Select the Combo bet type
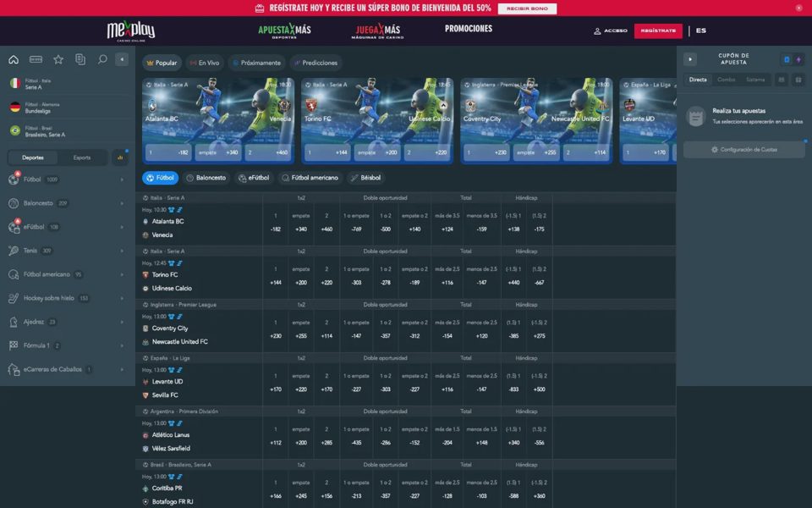812x508 pixels. (726, 80)
